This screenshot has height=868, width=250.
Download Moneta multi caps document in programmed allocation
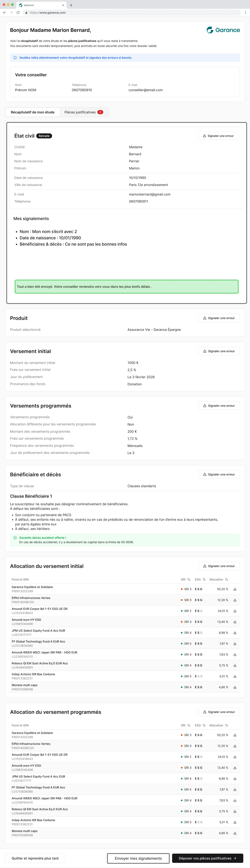235,833
